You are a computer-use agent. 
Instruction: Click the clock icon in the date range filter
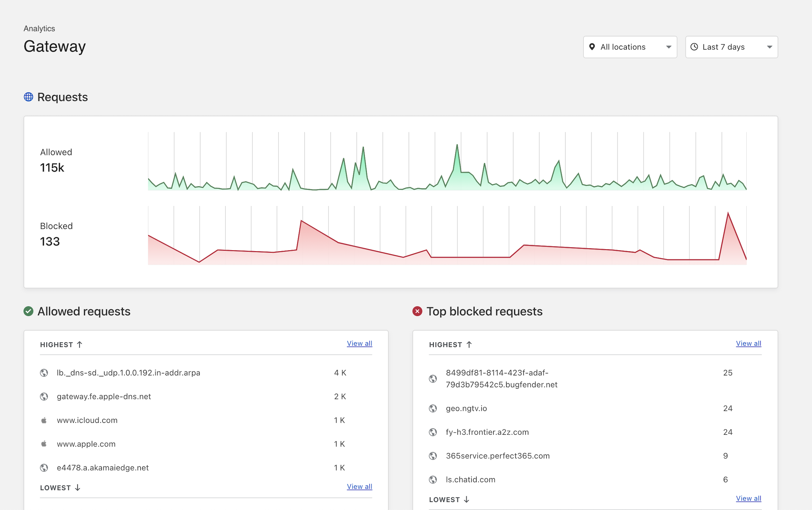coord(694,47)
